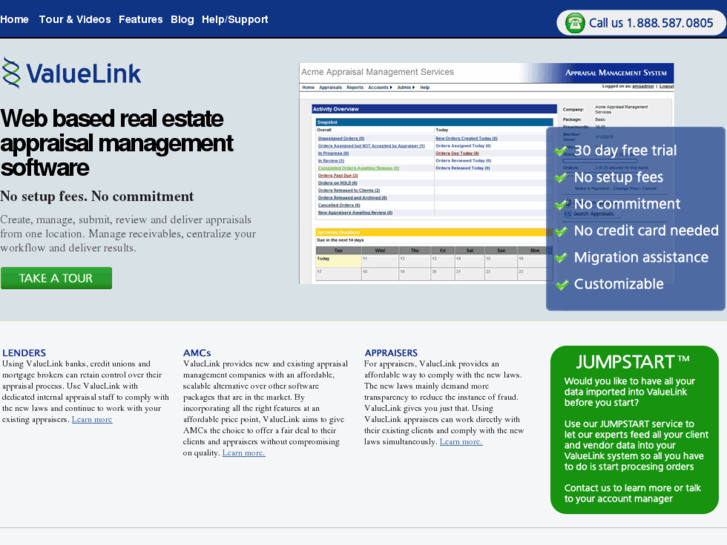This screenshot has height=545, width=727.
Task: Click checkmark beside Customizable
Action: point(561,284)
